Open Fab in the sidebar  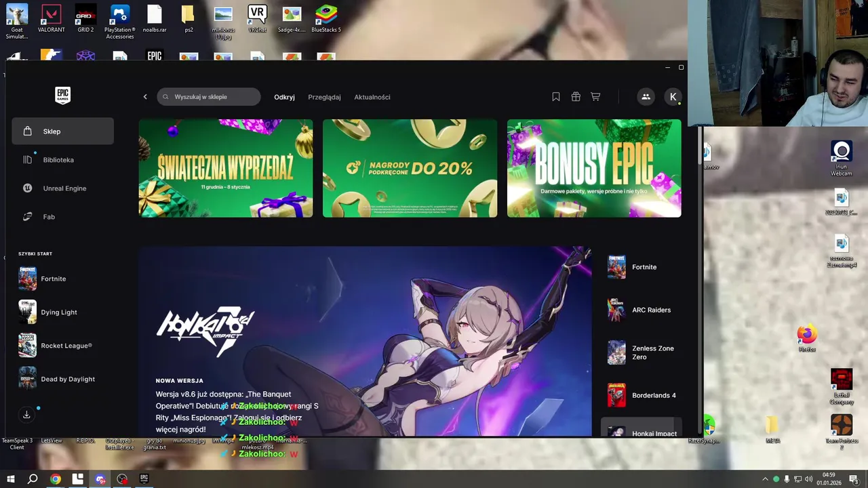pyautogui.click(x=62, y=217)
